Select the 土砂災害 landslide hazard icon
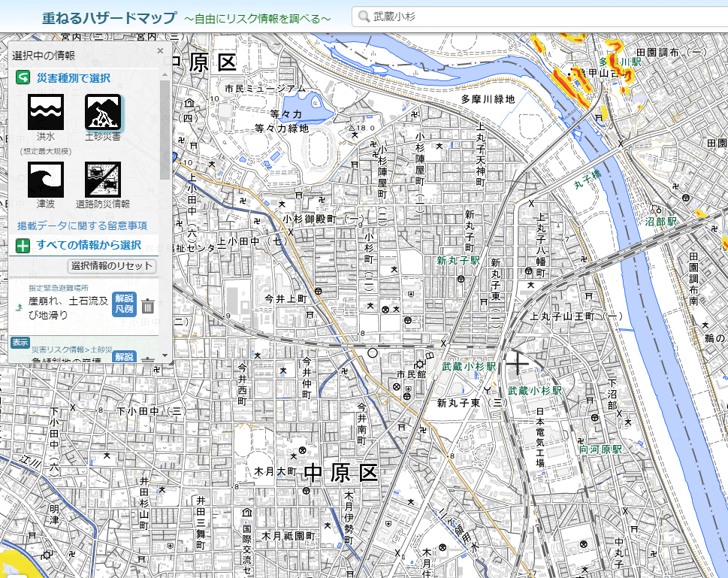The width and height of the screenshot is (728, 578). point(103,113)
